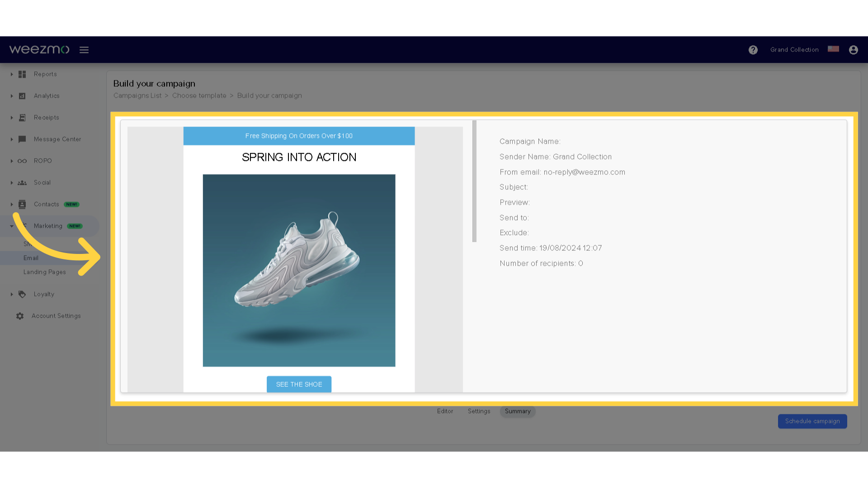Click the ROPO infinity icon
The image size is (868, 488).
coord(22,161)
